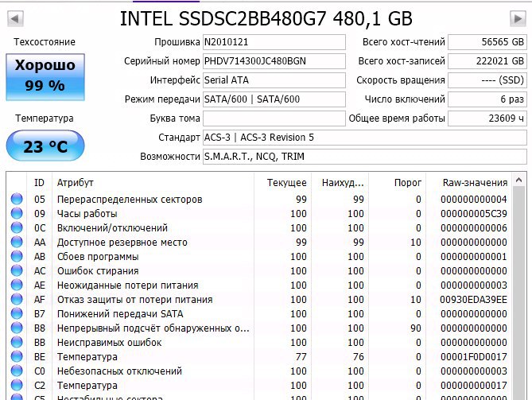The height and width of the screenshot is (400, 532).
Task: Select the Часы работы row
Action: [x=259, y=213]
